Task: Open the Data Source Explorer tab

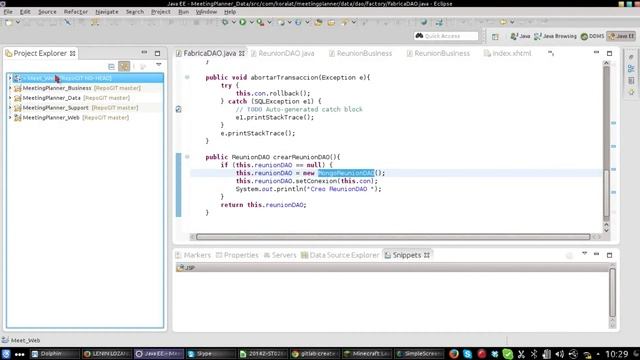Action: pyautogui.click(x=340, y=255)
